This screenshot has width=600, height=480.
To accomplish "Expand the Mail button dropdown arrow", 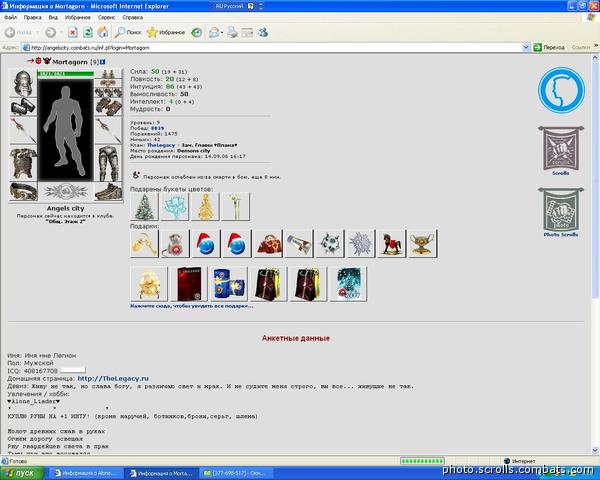I will coord(222,33).
